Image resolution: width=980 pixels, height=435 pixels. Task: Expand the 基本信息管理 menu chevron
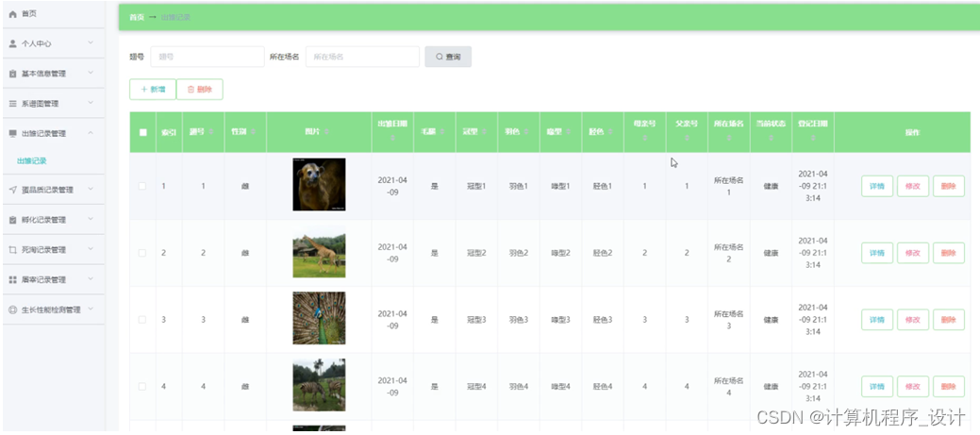(91, 73)
